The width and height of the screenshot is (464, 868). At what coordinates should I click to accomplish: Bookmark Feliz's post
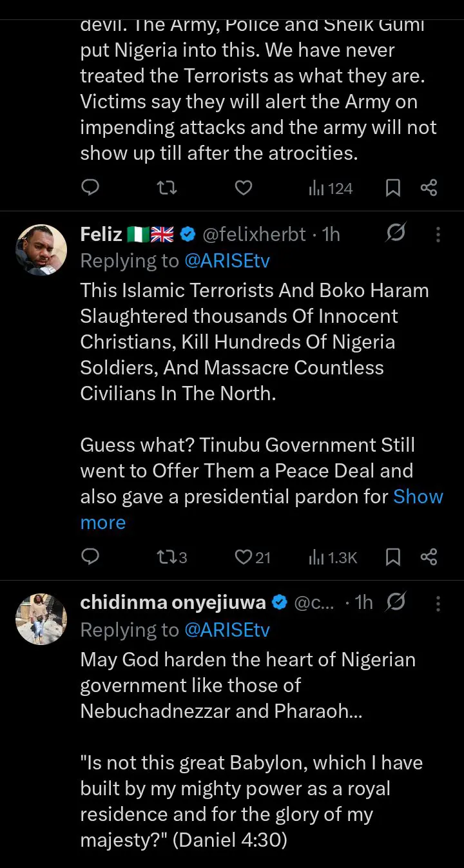392,557
